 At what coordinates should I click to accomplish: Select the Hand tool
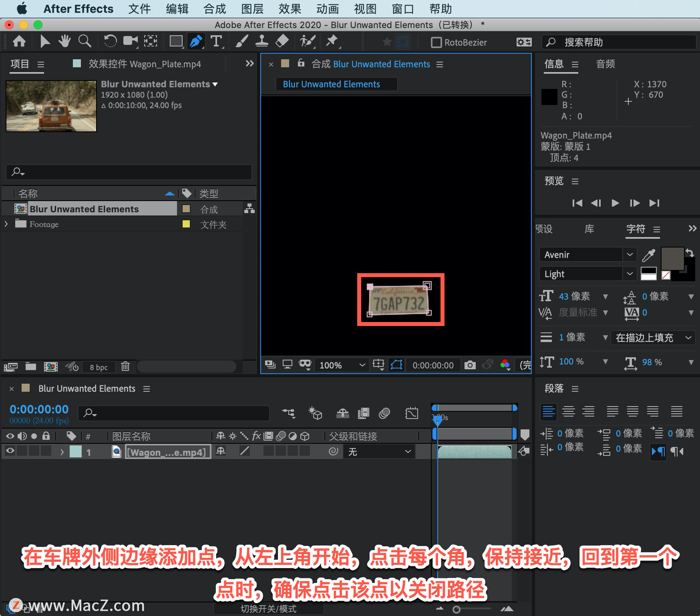tap(64, 41)
